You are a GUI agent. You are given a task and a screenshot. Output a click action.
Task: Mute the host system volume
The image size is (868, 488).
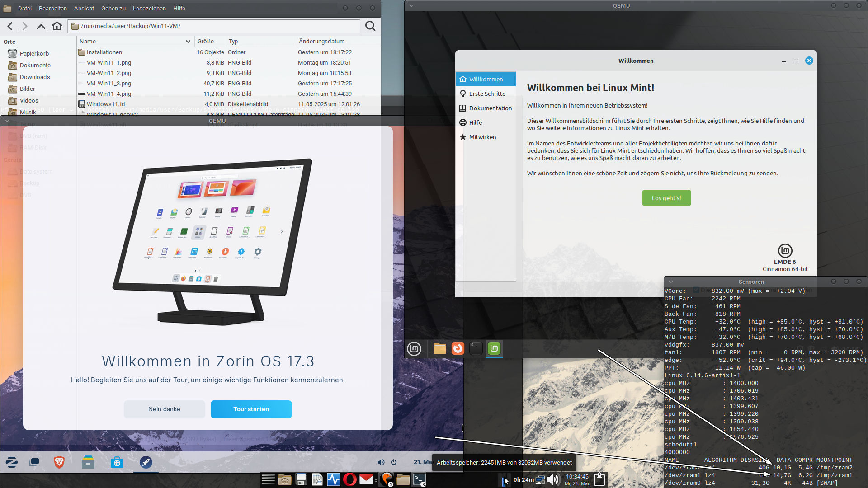(553, 479)
